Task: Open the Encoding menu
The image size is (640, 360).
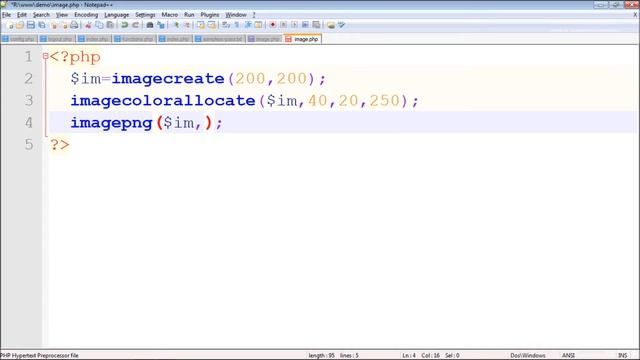Action: tap(86, 15)
